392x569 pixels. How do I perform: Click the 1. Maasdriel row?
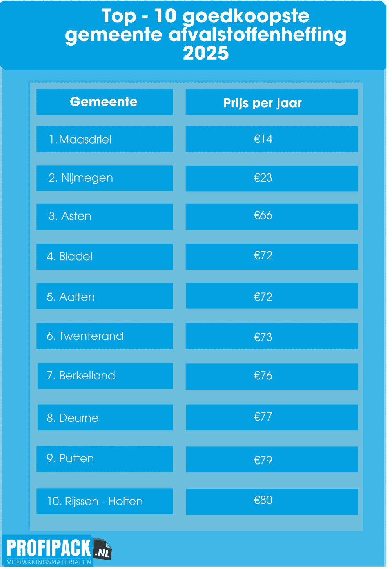[105, 139]
